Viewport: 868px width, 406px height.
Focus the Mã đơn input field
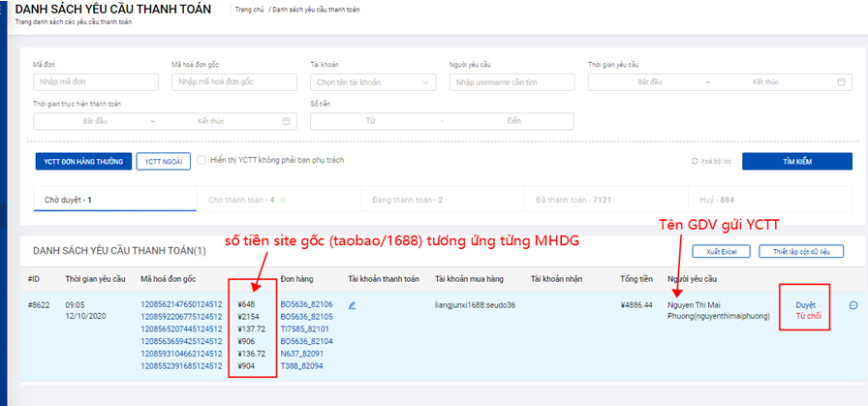click(x=96, y=82)
